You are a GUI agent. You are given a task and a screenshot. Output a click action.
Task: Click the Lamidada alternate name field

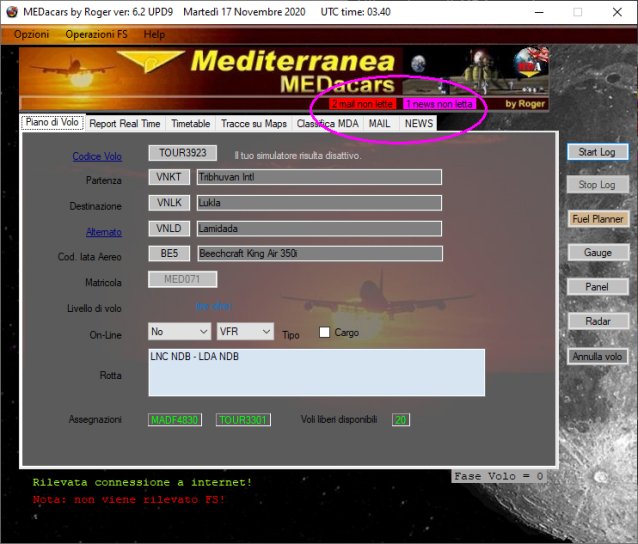(x=319, y=228)
